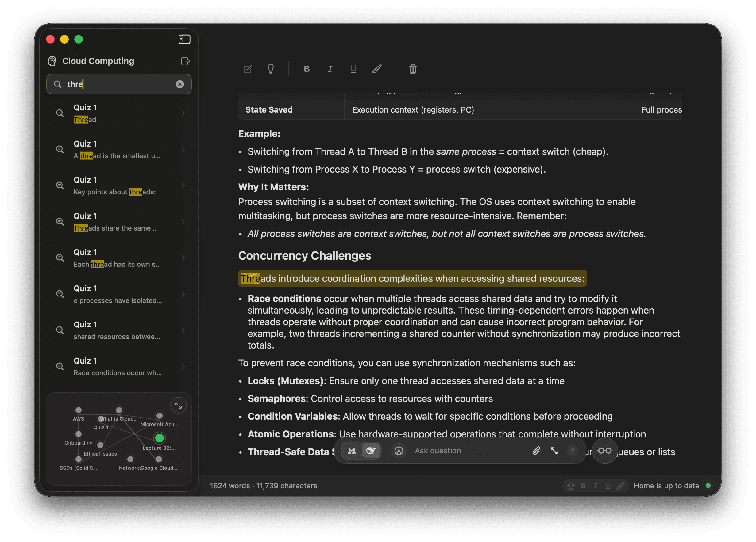
Task: Open the chevron on 'Key points about threads:'
Action: click(x=183, y=185)
